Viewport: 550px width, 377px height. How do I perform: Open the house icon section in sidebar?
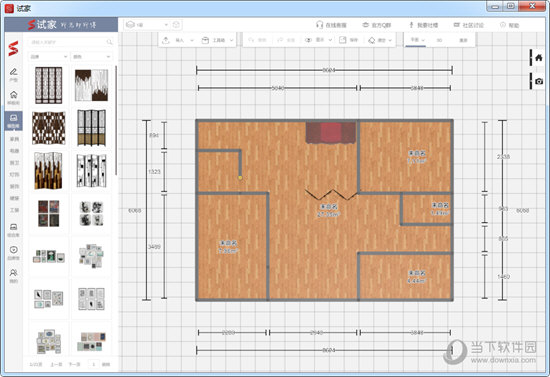click(x=13, y=98)
